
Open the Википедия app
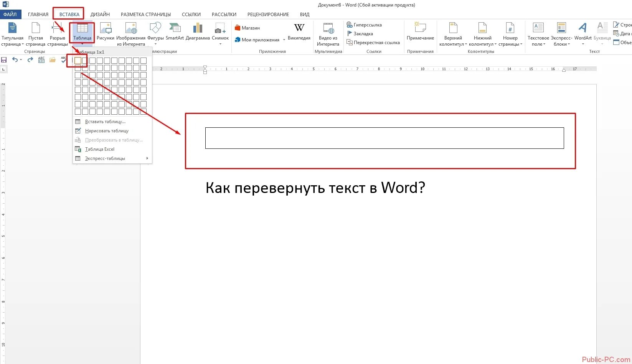(299, 31)
